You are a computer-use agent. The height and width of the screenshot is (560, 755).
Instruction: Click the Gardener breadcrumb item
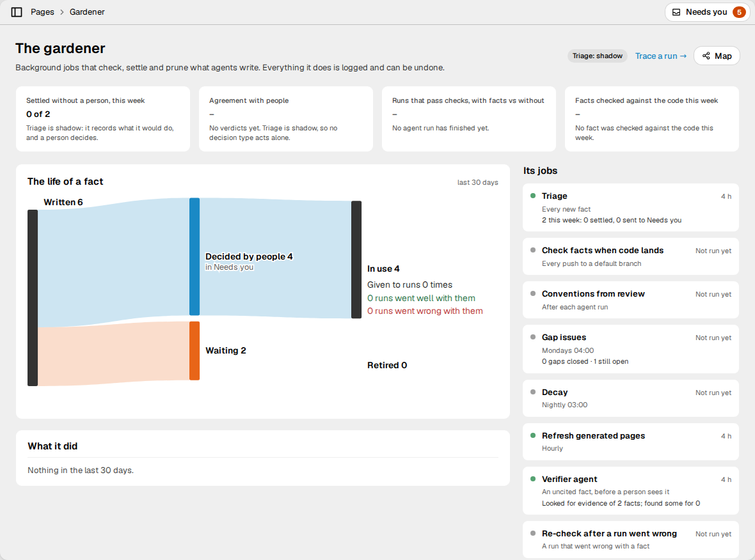click(87, 12)
